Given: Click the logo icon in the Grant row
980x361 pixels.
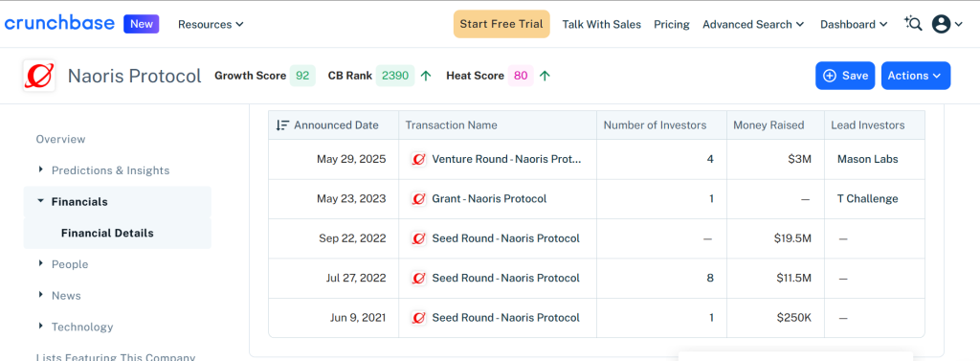Looking at the screenshot, I should point(419,199).
